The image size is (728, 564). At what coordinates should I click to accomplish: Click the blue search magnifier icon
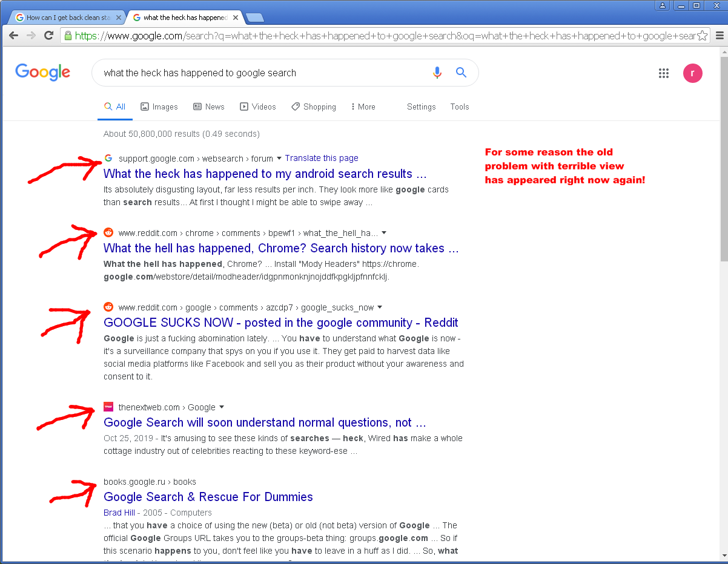click(461, 73)
